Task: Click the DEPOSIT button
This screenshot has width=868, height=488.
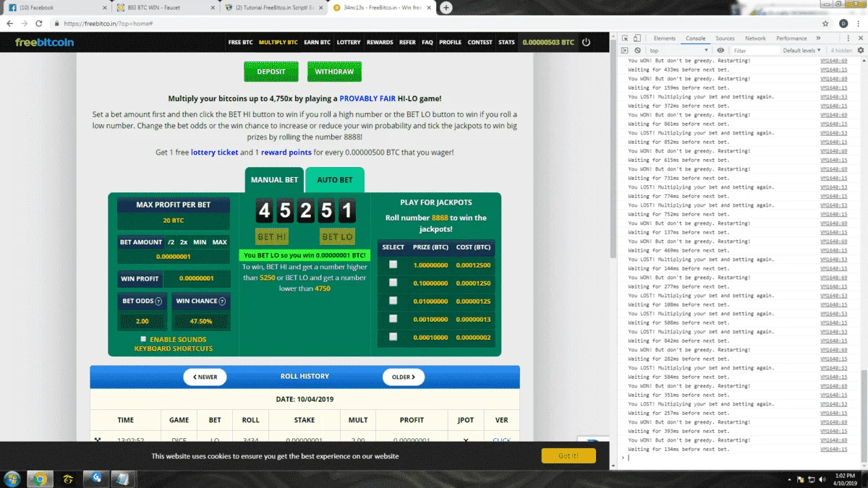Action: pos(271,72)
